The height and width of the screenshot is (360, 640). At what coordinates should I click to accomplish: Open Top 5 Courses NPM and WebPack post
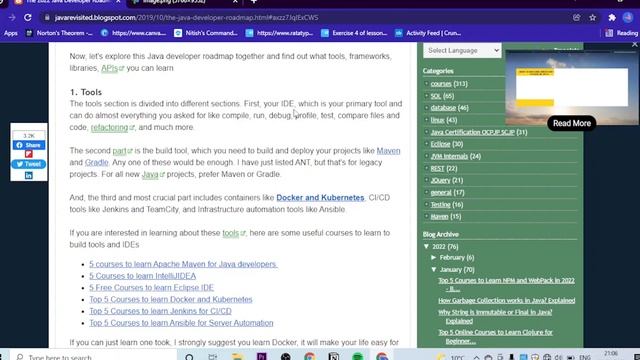[506, 284]
